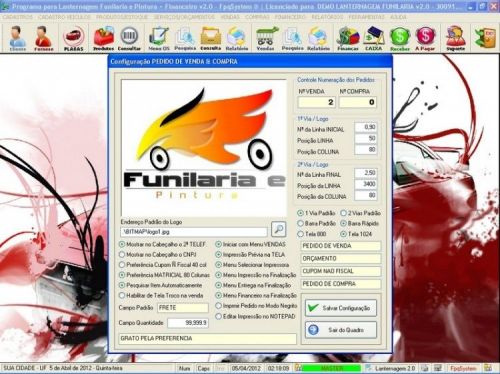This screenshot has width=500, height=374.
Task: Click the Pesquisa icon beside Vendas
Action: (292, 38)
